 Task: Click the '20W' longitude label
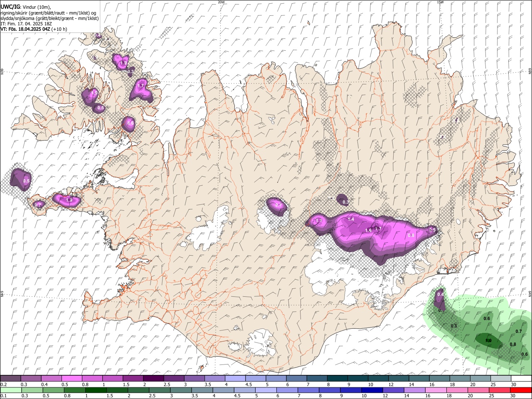pos(221,2)
